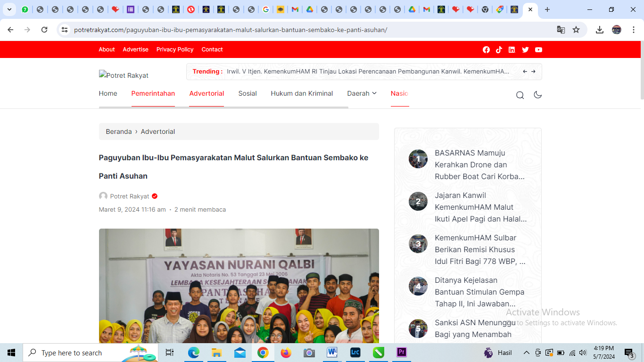644x362 pixels.
Task: Open the YouTube social icon
Action: 538,49
